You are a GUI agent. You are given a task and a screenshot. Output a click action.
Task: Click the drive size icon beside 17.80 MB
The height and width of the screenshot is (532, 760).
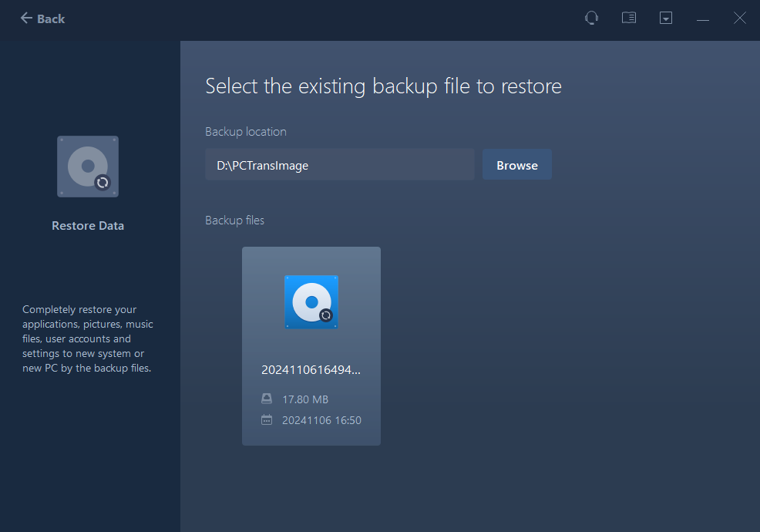[267, 399]
